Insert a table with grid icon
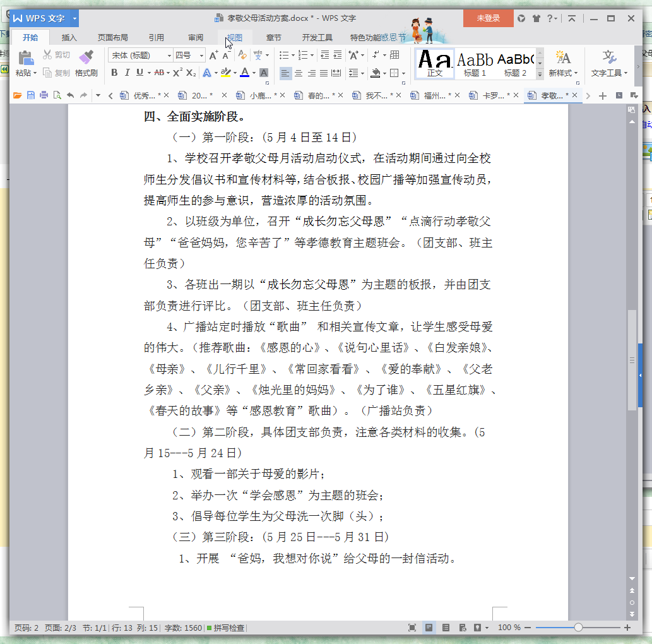The image size is (652, 644). [394, 55]
